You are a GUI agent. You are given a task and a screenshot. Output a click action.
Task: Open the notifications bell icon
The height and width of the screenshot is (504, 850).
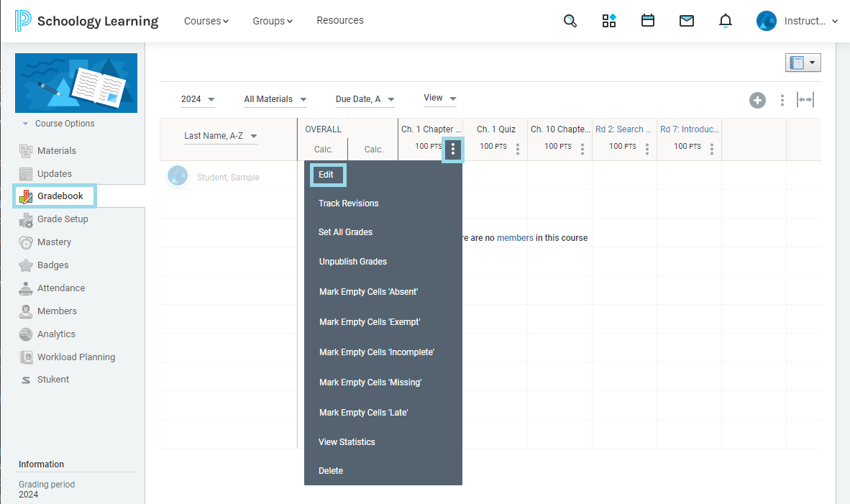point(726,21)
